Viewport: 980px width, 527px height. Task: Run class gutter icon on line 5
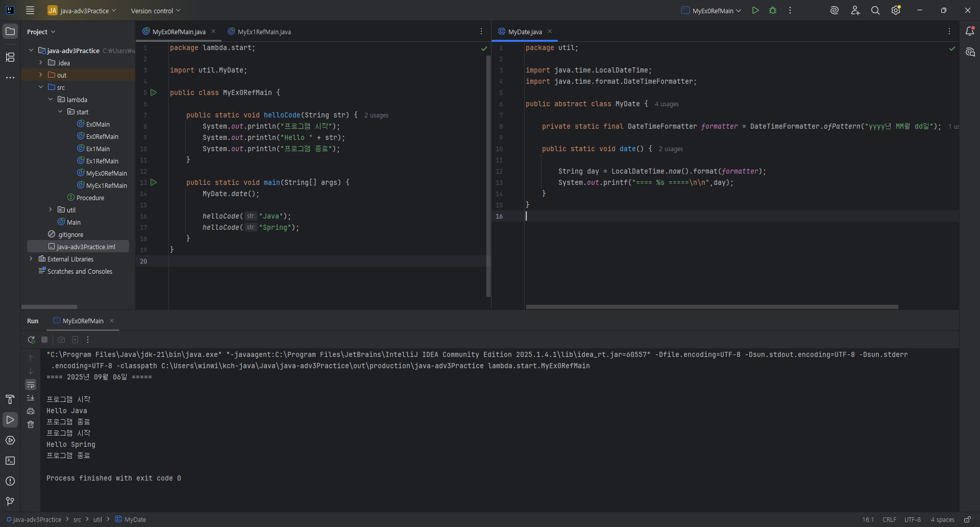tap(154, 92)
